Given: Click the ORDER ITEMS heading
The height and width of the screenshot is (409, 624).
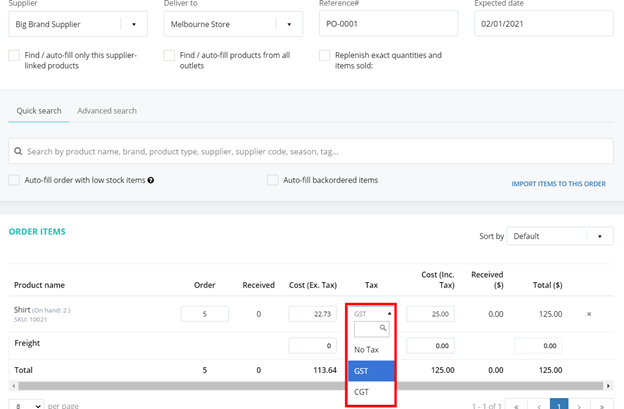Looking at the screenshot, I should point(37,232).
